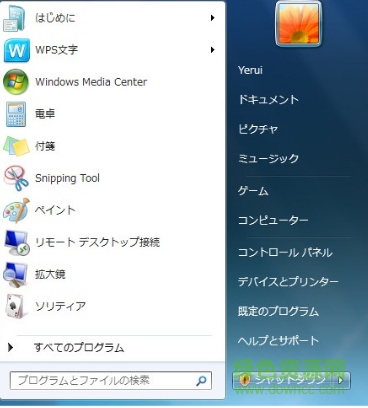Viewport: 368px width, 408px height.
Task: Select the Windows Media Center label
Action: pyautogui.click(x=91, y=82)
